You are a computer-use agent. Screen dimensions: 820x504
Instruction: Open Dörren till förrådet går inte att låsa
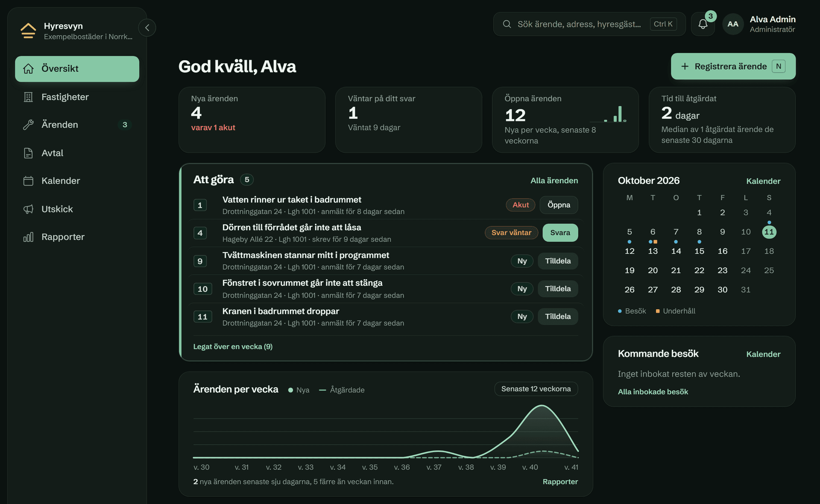pos(292,228)
